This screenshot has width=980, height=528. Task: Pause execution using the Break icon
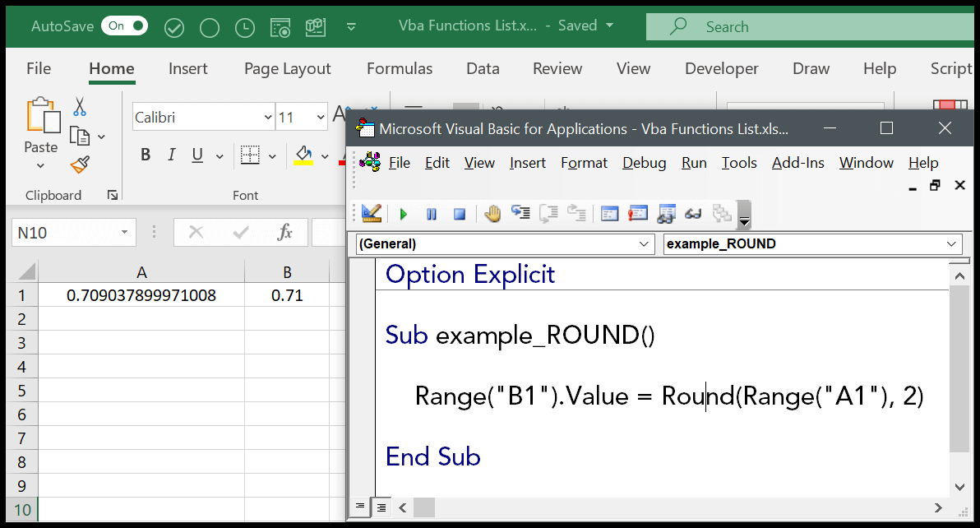click(x=431, y=214)
